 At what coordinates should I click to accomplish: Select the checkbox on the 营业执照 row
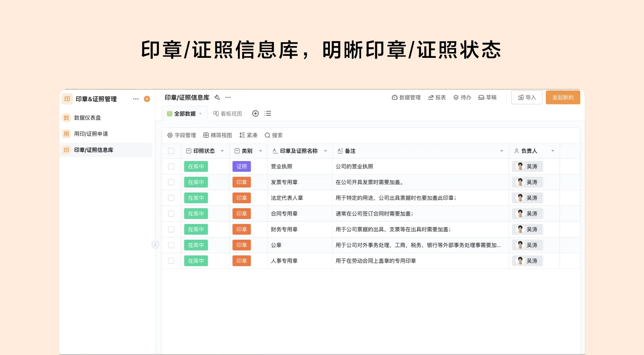[171, 166]
